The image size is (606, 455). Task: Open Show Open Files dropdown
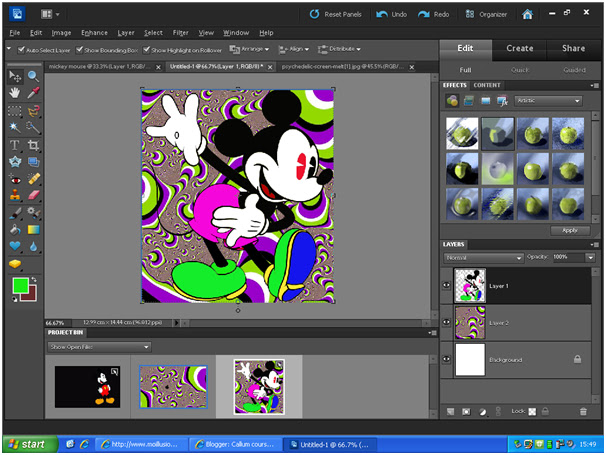tap(99, 347)
